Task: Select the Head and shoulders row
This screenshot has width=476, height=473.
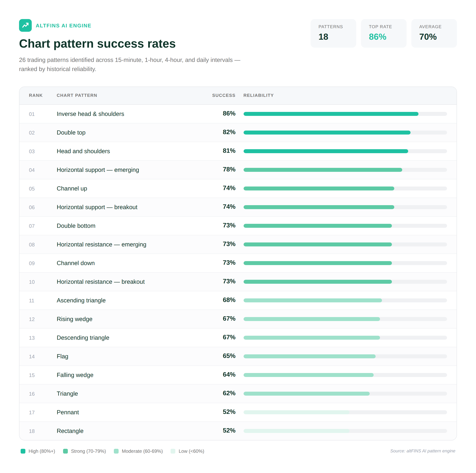Action: pyautogui.click(x=83, y=151)
